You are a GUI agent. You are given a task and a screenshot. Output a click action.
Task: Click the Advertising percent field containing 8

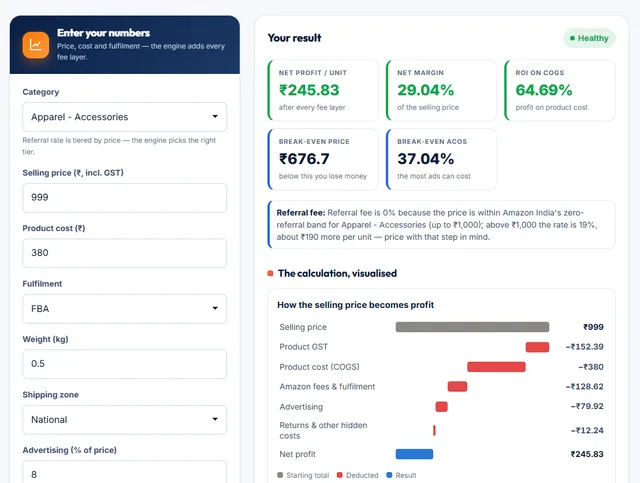(124, 474)
